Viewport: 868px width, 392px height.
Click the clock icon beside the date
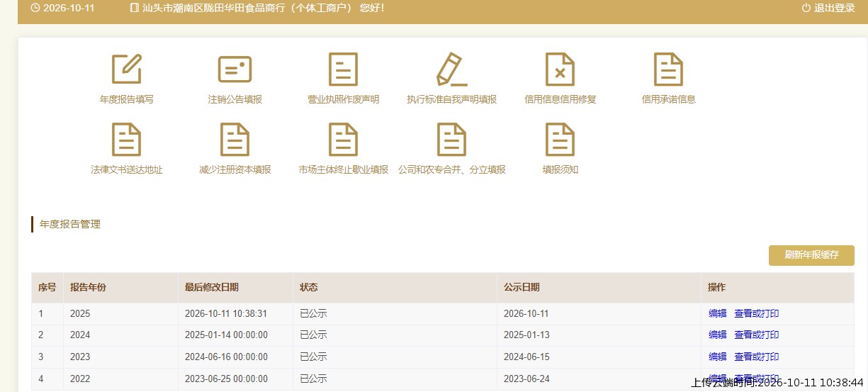(35, 8)
